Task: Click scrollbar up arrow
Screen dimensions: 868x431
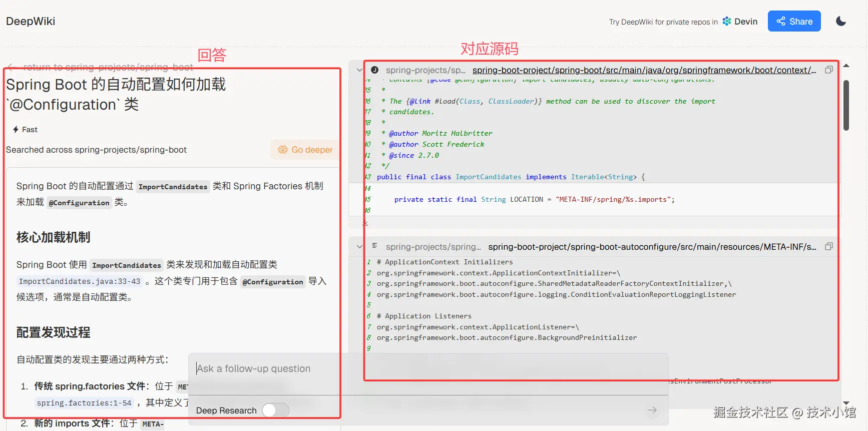Action: tap(846, 66)
